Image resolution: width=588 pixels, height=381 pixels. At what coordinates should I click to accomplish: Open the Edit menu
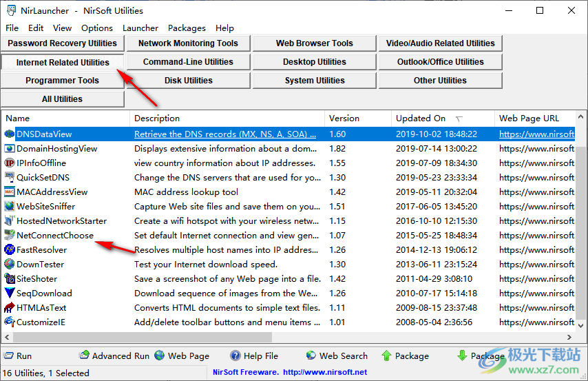coord(36,28)
